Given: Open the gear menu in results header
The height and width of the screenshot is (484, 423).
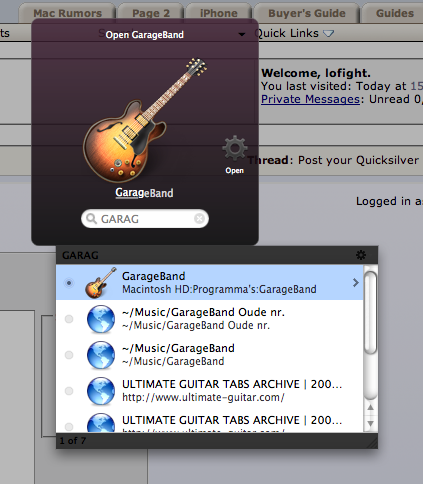Looking at the screenshot, I should pyautogui.click(x=361, y=255).
